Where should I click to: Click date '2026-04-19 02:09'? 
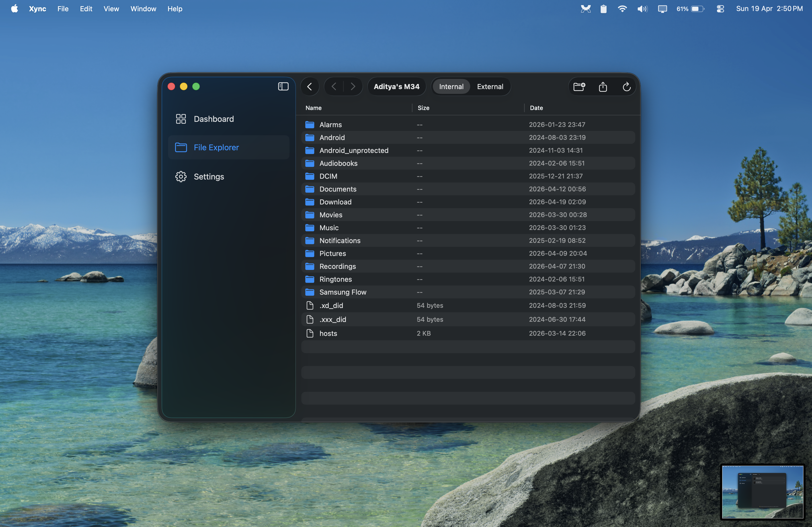tap(557, 202)
